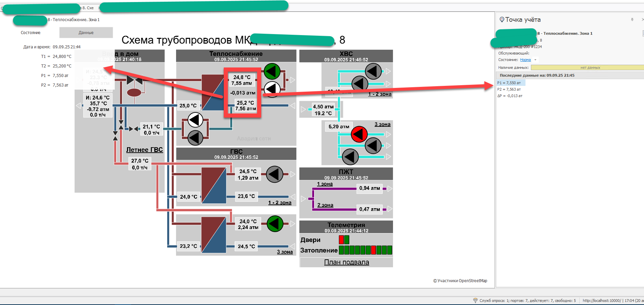Select the P2 = 7,563 ат row

pyautogui.click(x=509, y=89)
